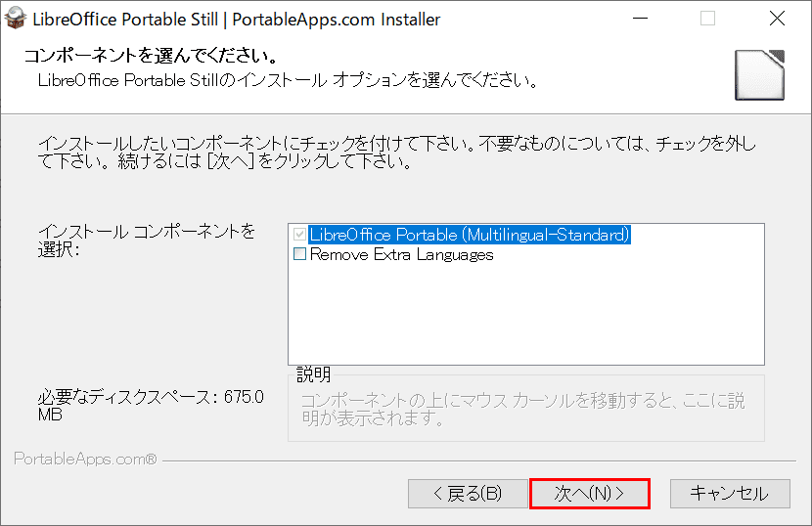Click the PortableApps installer icon in title bar

coord(15,19)
